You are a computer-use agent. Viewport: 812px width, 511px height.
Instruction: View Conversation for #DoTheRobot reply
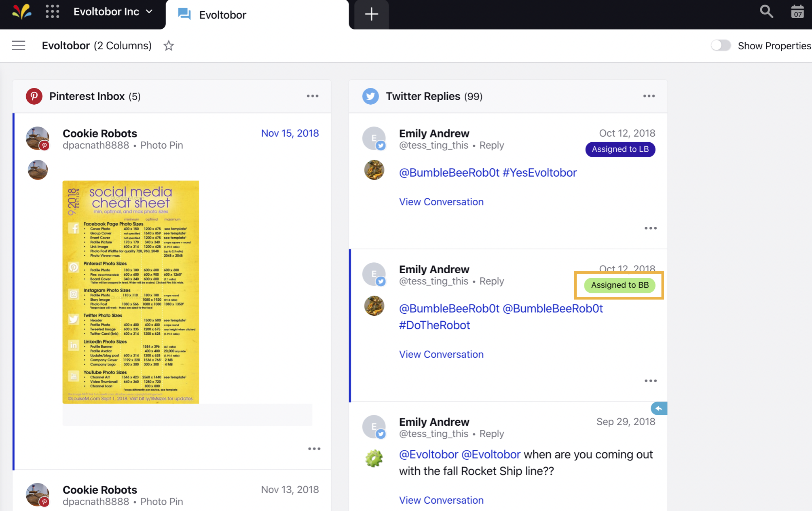coord(441,354)
